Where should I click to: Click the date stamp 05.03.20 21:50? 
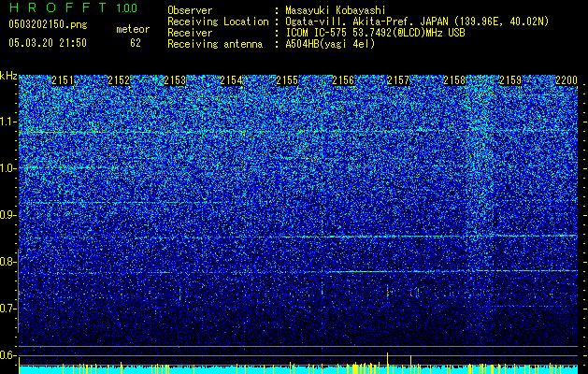[x=48, y=43]
